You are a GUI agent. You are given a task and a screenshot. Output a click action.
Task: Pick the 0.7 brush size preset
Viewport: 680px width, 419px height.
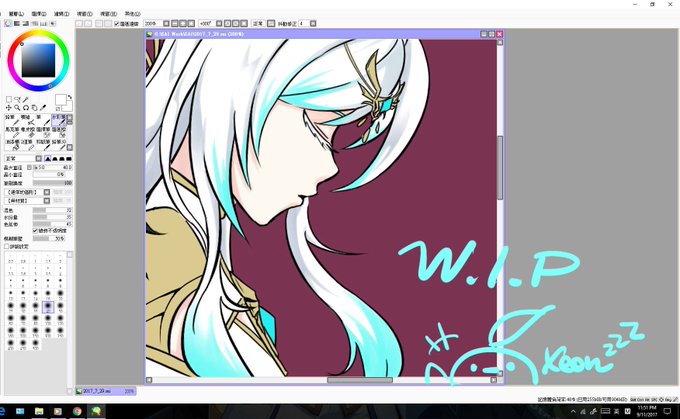coord(11,259)
